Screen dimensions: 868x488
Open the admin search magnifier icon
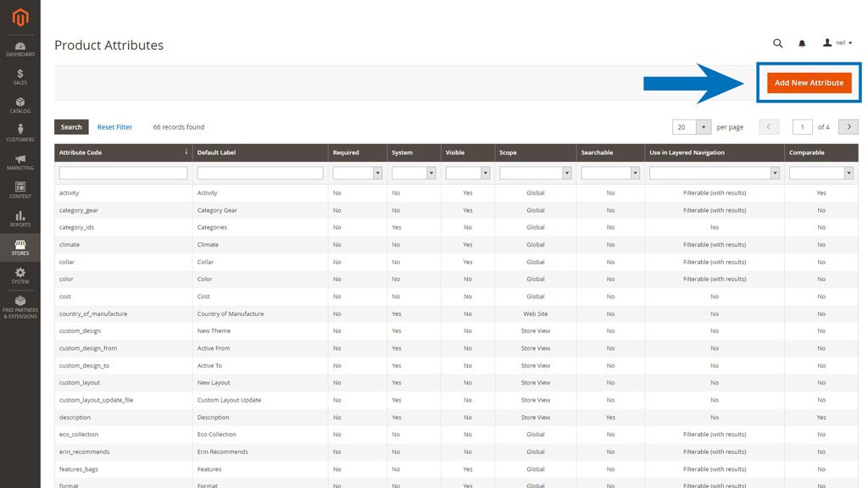click(777, 42)
